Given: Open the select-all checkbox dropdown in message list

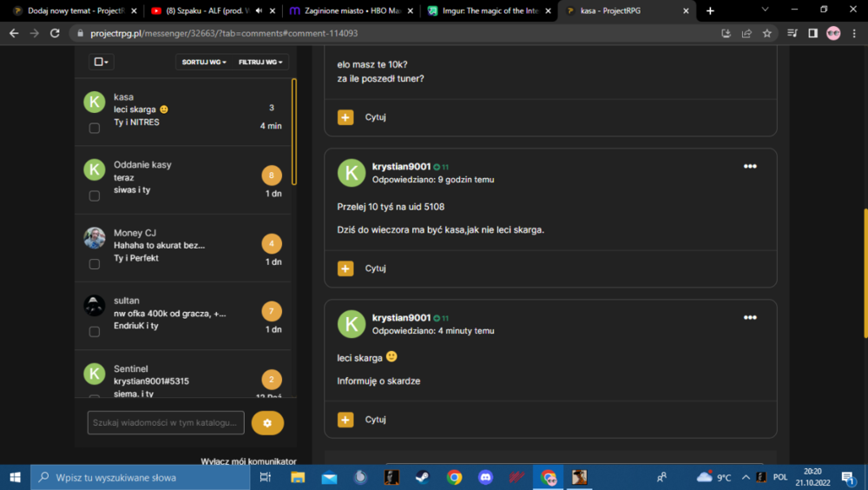Looking at the screenshot, I should click(x=101, y=62).
